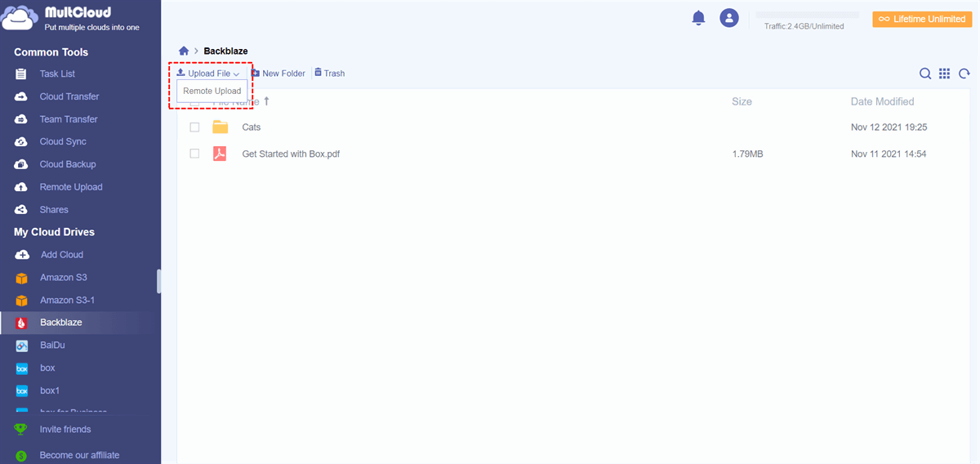
Task: Open the Cats folder name
Action: (252, 127)
